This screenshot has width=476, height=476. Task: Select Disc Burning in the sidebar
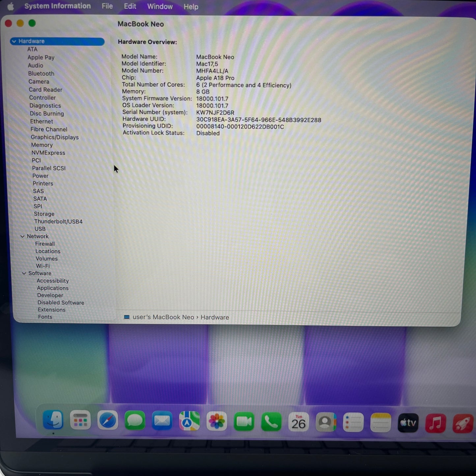47,114
